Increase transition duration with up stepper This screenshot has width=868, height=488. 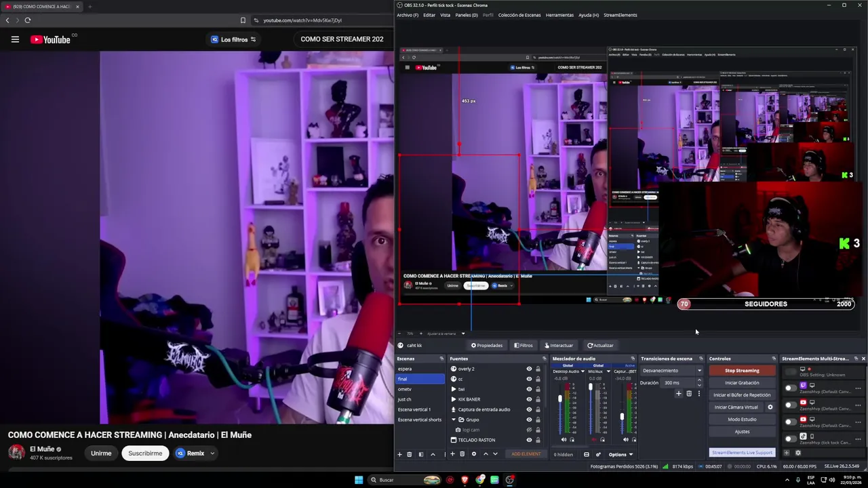699,380
